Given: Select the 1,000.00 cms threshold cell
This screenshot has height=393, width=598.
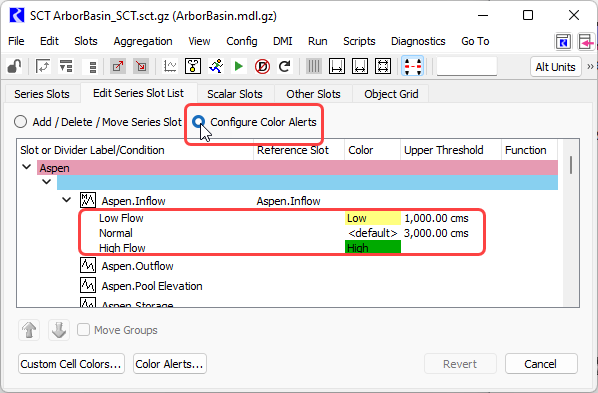Looking at the screenshot, I should click(x=436, y=218).
